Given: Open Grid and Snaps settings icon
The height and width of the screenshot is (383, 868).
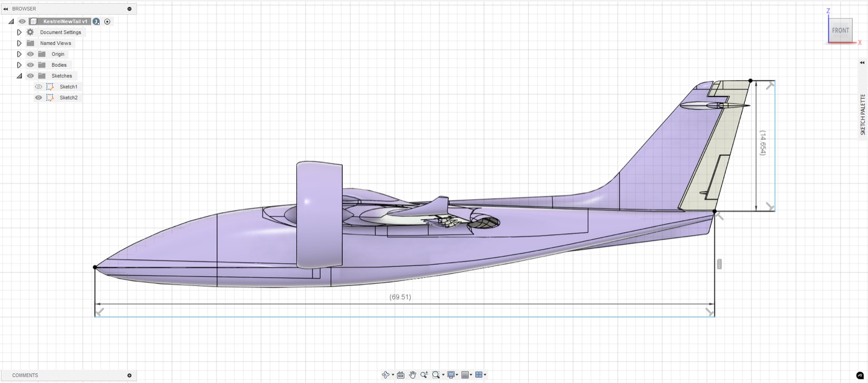Looking at the screenshot, I should [465, 375].
